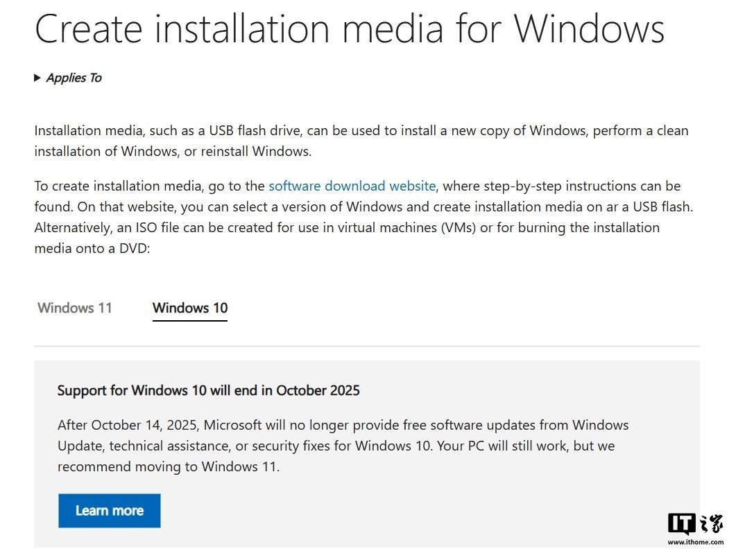The image size is (736, 560).
Task: Select the Windows 10 tab
Action: coord(190,308)
